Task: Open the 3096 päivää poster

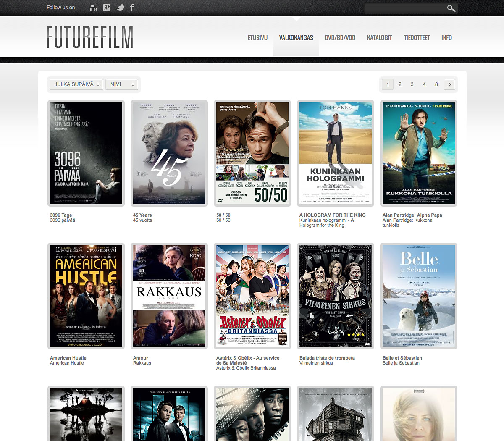Action: click(86, 153)
